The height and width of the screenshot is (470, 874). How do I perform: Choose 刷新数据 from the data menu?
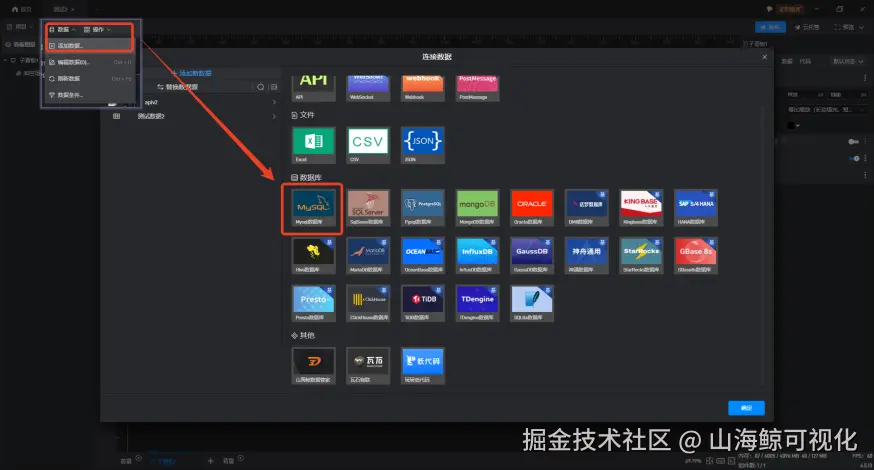pos(89,79)
